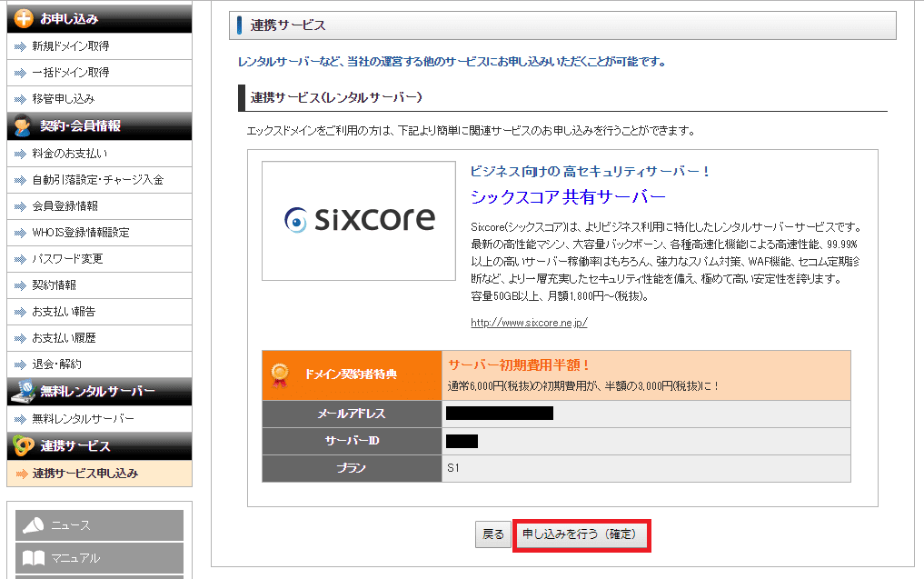This screenshot has width=924, height=579.
Task: Open the http://www.sixcore.ne.jp/ link
Action: tap(529, 323)
